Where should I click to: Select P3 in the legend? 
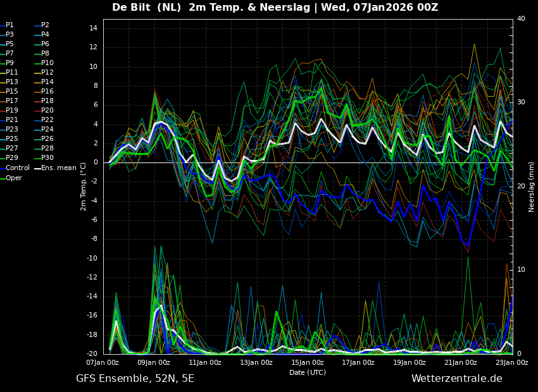point(7,35)
